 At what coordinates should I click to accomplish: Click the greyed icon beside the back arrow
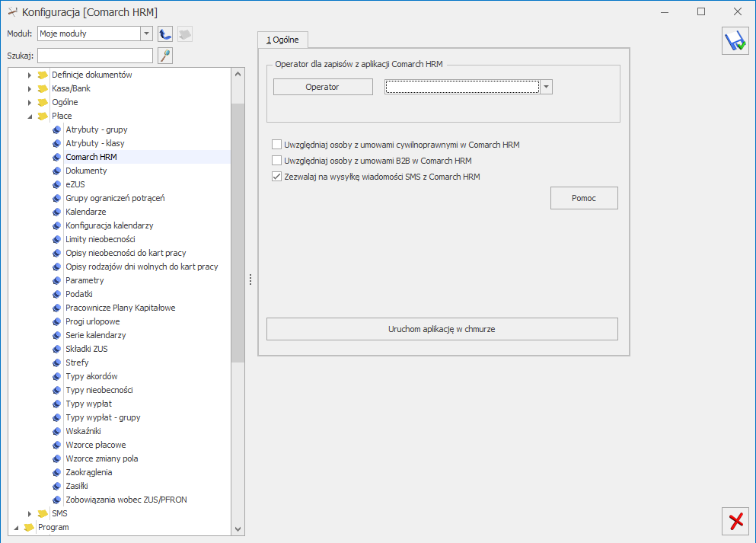185,34
